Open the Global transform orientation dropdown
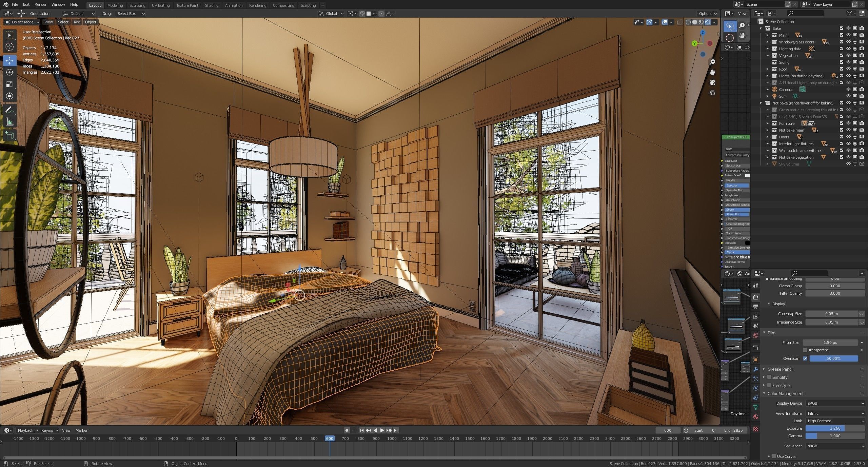868x467 pixels. [x=331, y=14]
